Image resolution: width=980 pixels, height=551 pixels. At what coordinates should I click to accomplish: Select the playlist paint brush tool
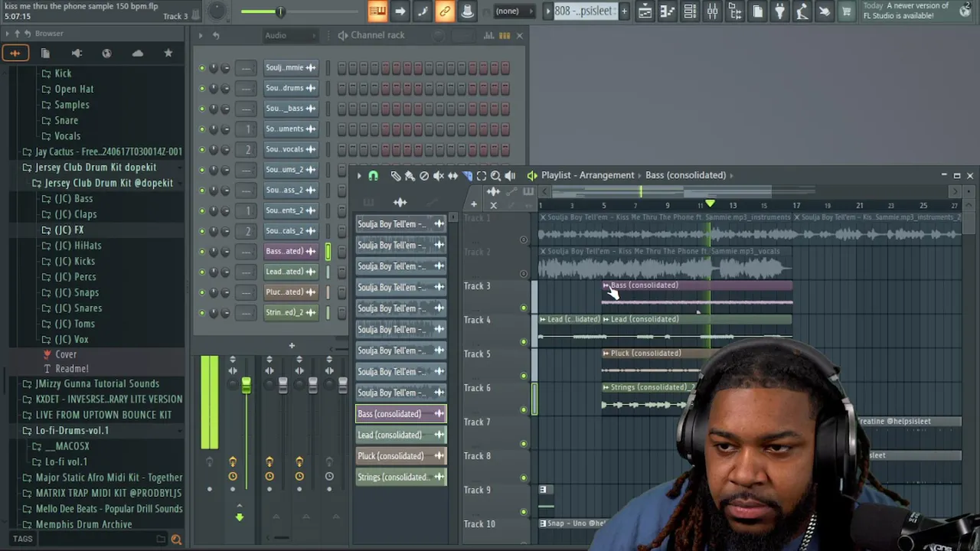410,175
